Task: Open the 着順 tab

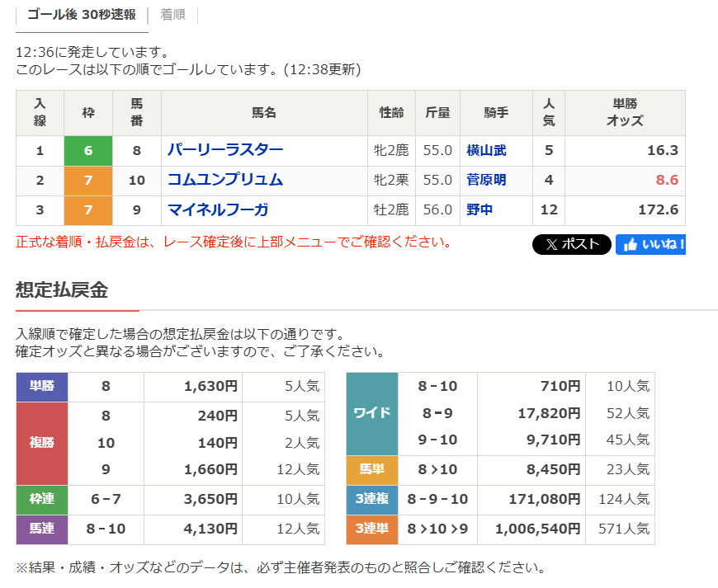Action: 172,15
